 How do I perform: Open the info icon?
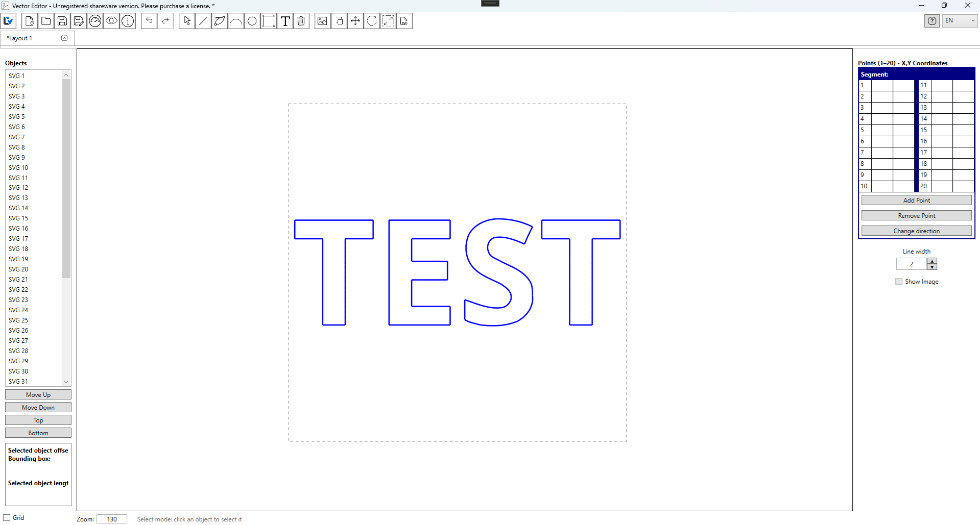pyautogui.click(x=128, y=21)
